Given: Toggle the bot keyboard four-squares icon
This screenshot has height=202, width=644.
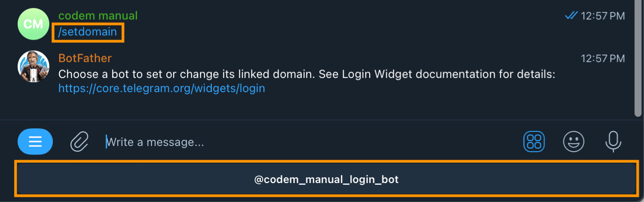Looking at the screenshot, I should (x=534, y=142).
